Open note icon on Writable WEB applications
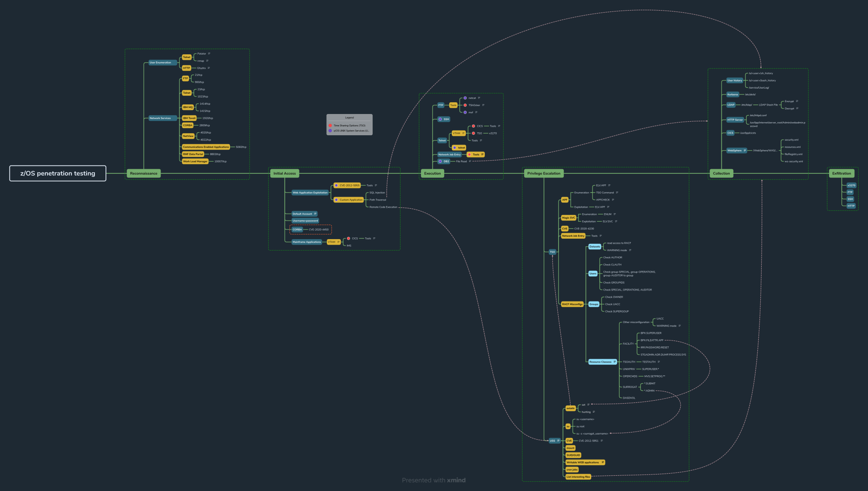 (602, 462)
